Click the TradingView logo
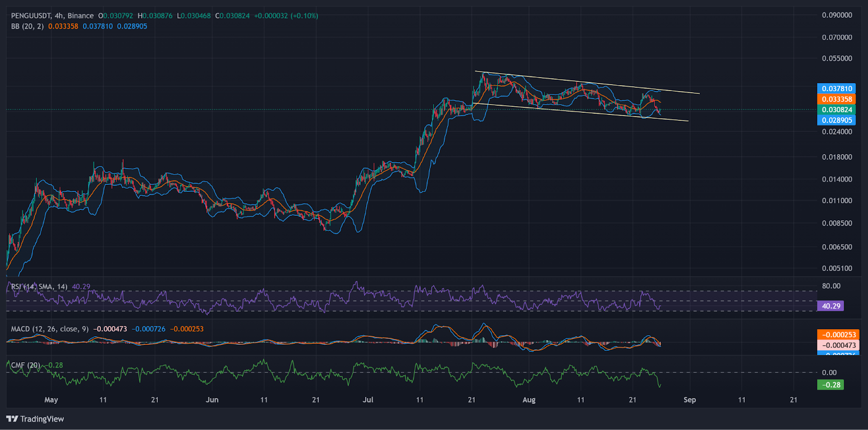Image resolution: width=868 pixels, height=430 pixels. [35, 419]
